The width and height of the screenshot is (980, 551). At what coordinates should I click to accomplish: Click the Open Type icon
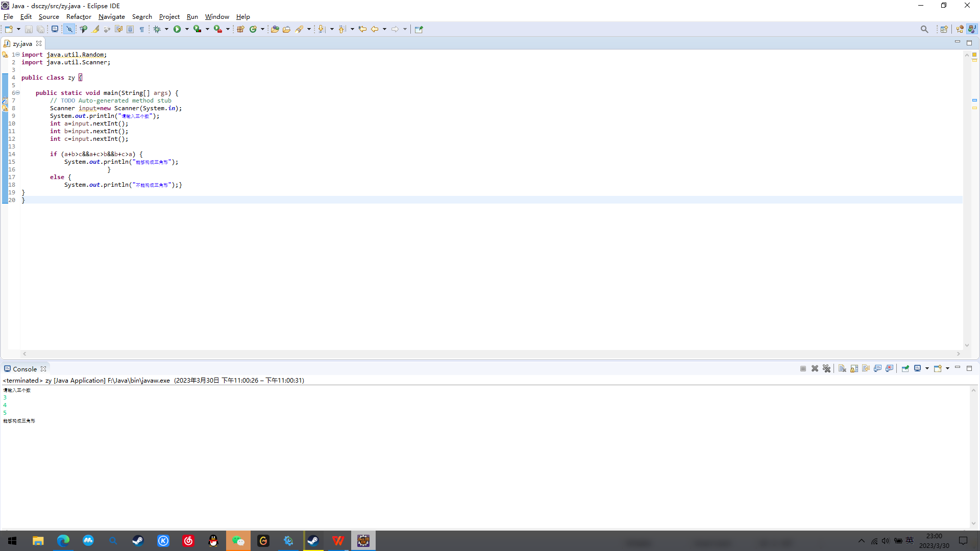[275, 29]
